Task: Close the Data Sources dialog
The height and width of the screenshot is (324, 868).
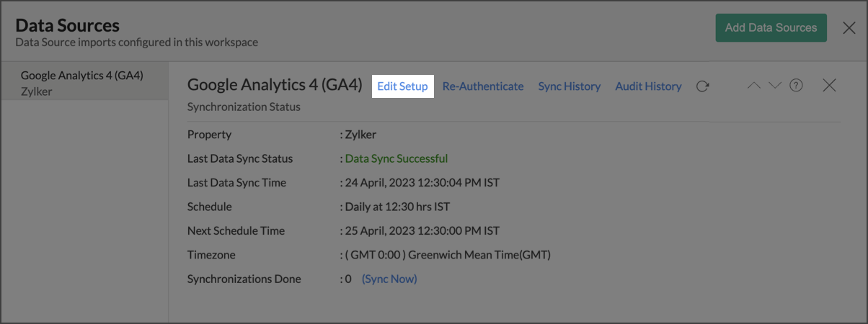Action: [849, 28]
